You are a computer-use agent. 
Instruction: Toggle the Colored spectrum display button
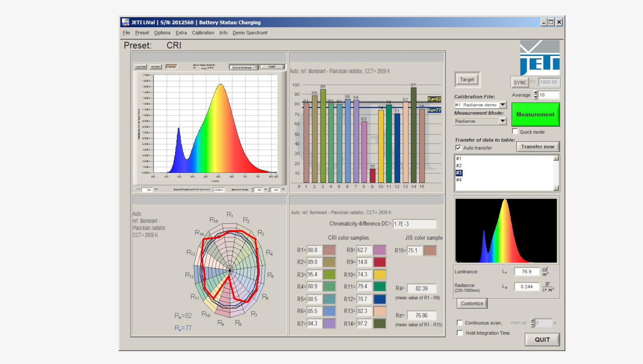(x=171, y=67)
